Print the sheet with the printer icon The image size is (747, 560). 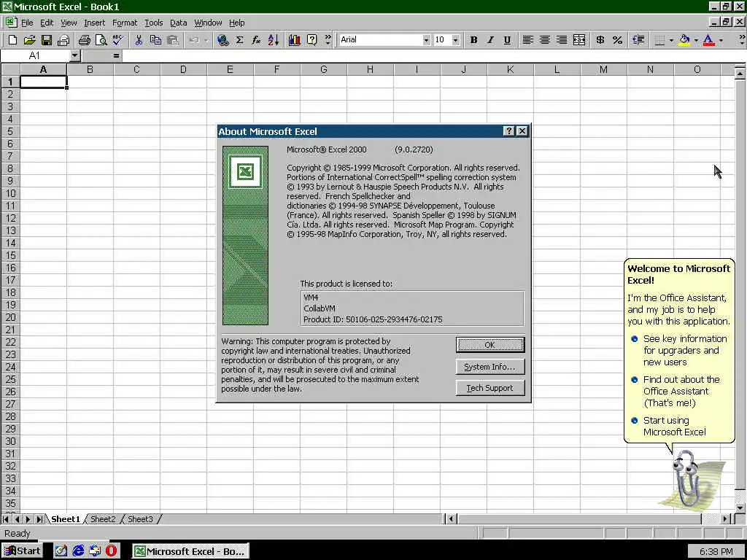point(85,40)
